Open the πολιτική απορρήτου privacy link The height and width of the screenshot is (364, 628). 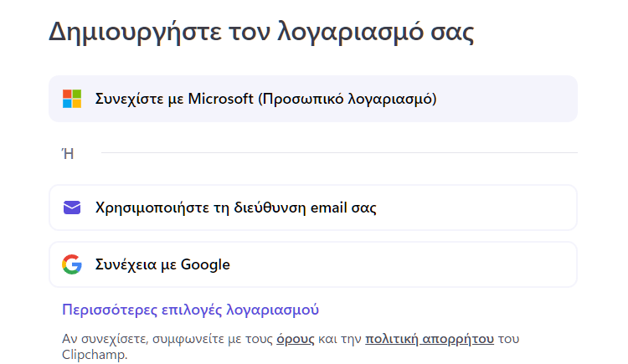point(430,339)
